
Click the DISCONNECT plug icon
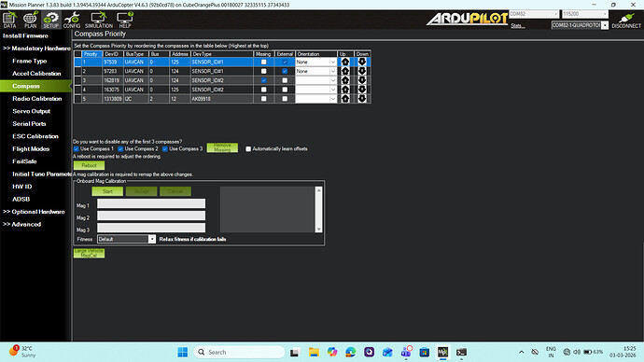[x=626, y=21]
